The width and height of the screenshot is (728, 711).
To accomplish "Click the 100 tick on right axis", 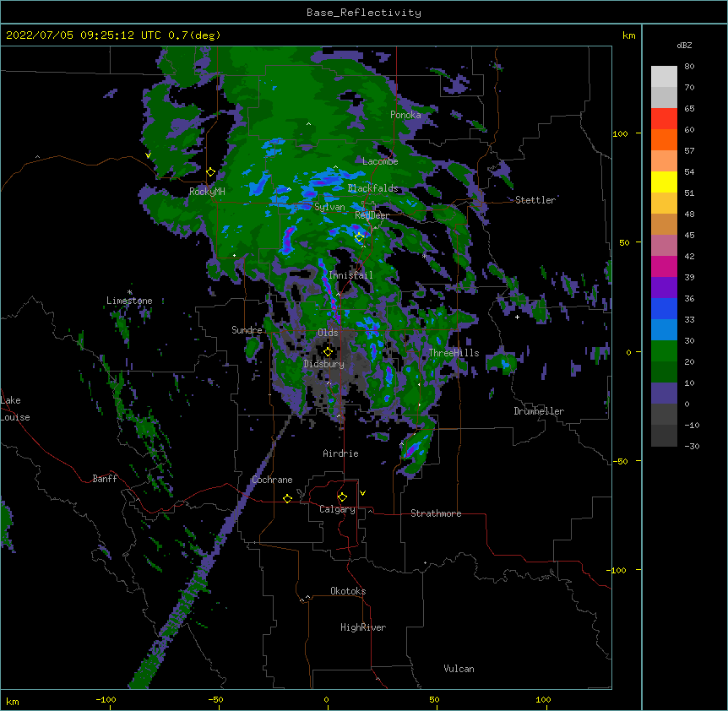I will coord(620,133).
